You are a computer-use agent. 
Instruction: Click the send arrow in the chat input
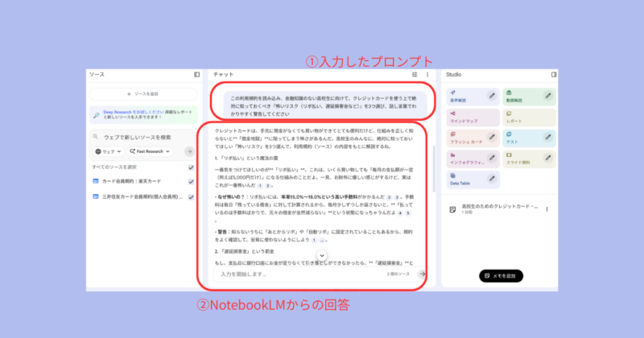[x=422, y=274]
